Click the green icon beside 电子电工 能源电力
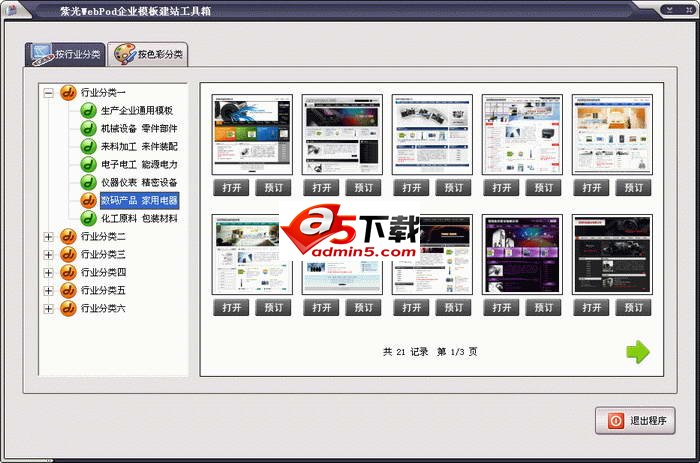The height and width of the screenshot is (463, 700). click(x=88, y=164)
